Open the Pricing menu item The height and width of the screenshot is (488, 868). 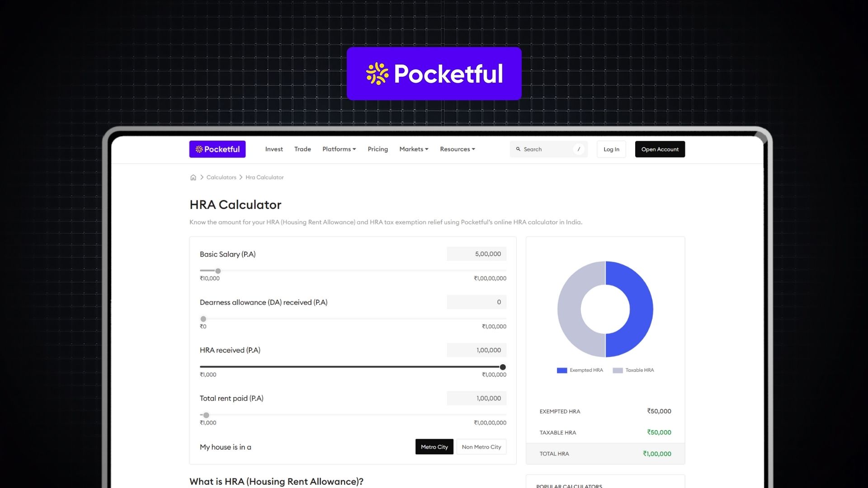point(377,149)
